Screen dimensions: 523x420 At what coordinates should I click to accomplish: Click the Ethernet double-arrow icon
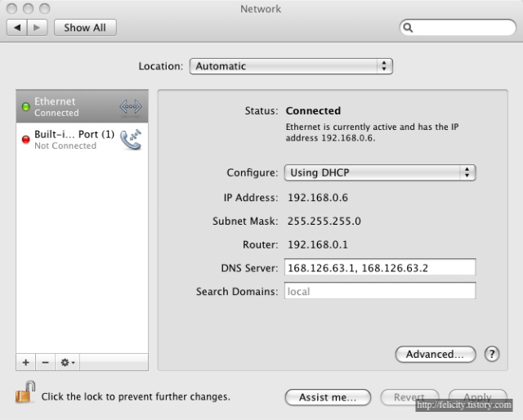131,107
